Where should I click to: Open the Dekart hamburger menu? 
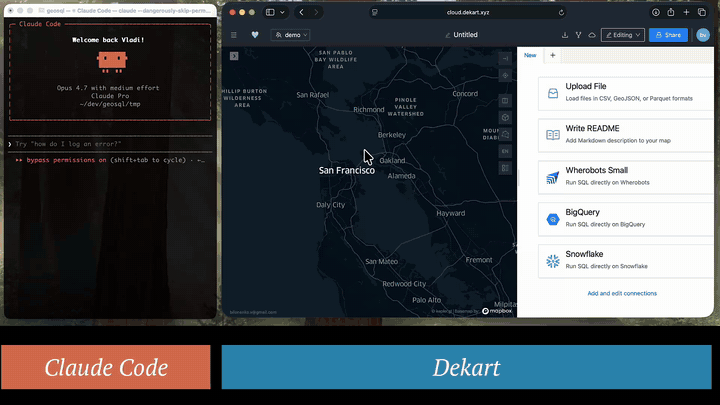tap(234, 35)
